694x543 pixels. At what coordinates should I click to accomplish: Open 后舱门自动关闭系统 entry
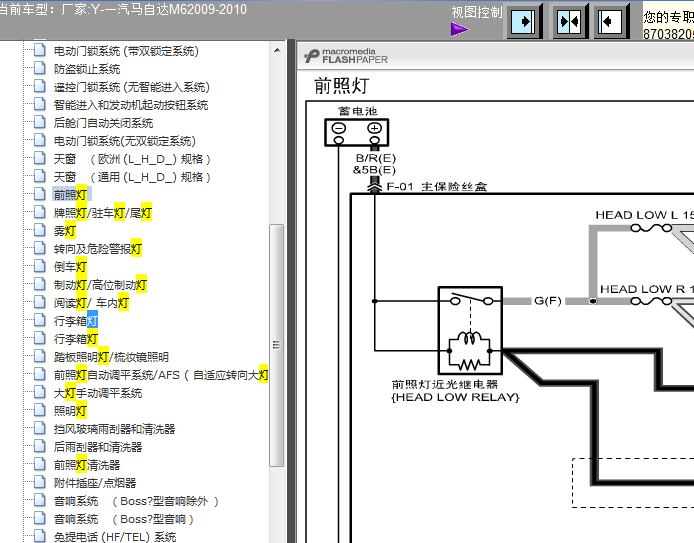click(103, 123)
